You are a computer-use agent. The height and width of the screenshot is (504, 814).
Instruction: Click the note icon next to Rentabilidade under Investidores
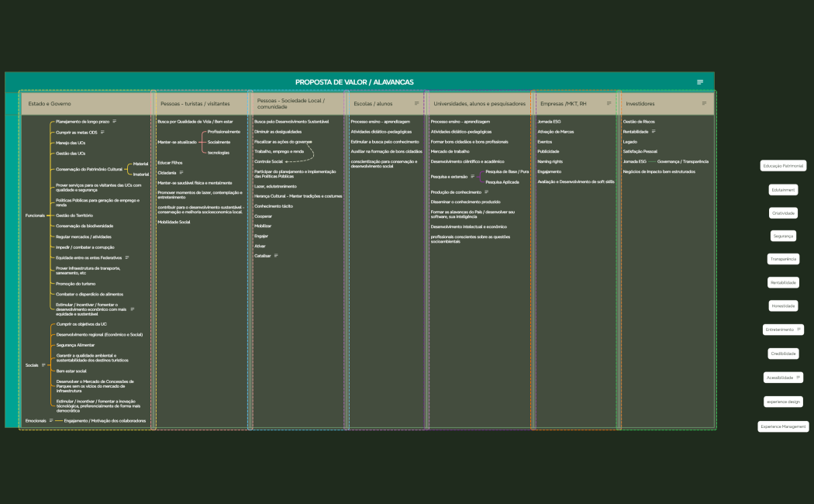653,132
